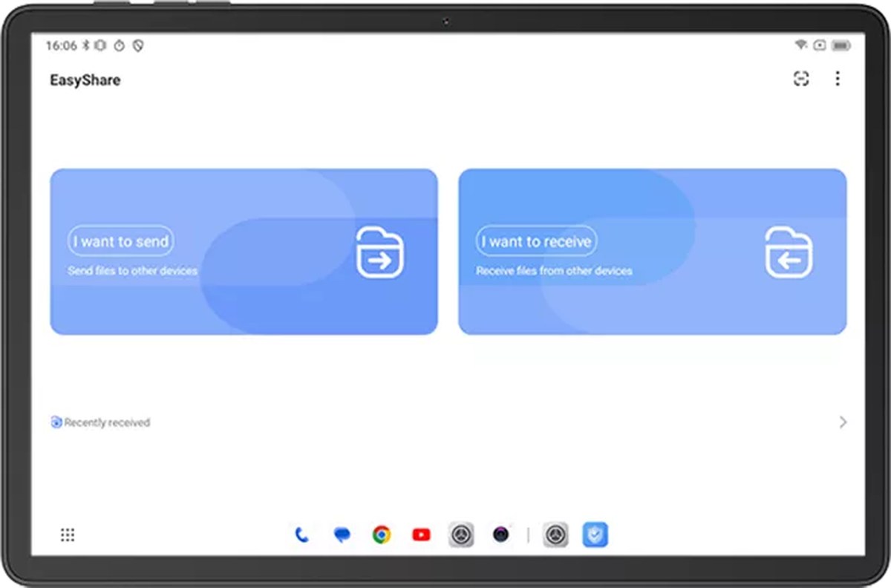Launch the Camera app from the dock
Screen dimensions: 891x588
pyautogui.click(x=501, y=535)
